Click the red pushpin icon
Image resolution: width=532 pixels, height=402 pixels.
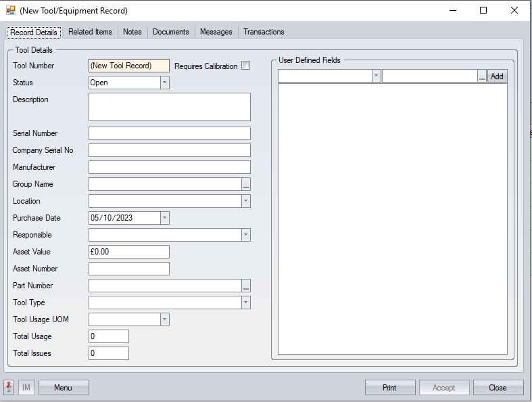[9, 388]
